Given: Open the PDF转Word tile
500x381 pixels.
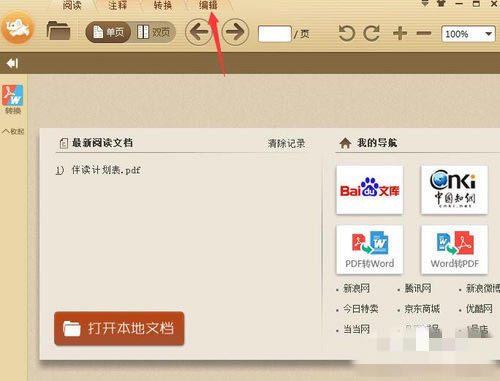Looking at the screenshot, I should [370, 250].
